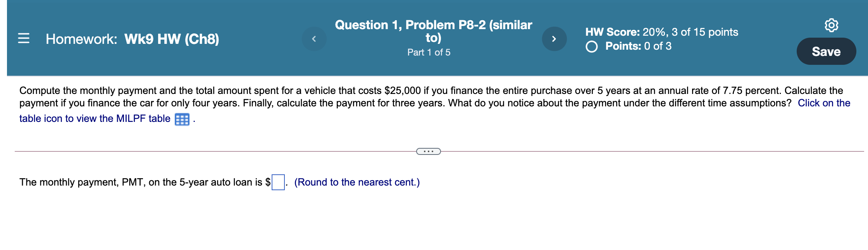868x250 pixels.
Task: Click the HW Score progress indicator
Action: tap(661, 32)
